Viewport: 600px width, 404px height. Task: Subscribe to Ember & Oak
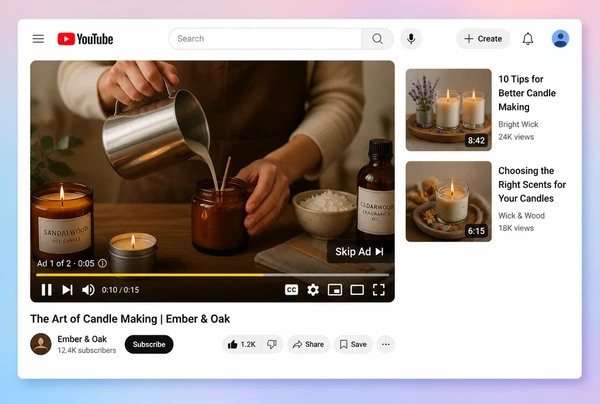[x=149, y=344]
